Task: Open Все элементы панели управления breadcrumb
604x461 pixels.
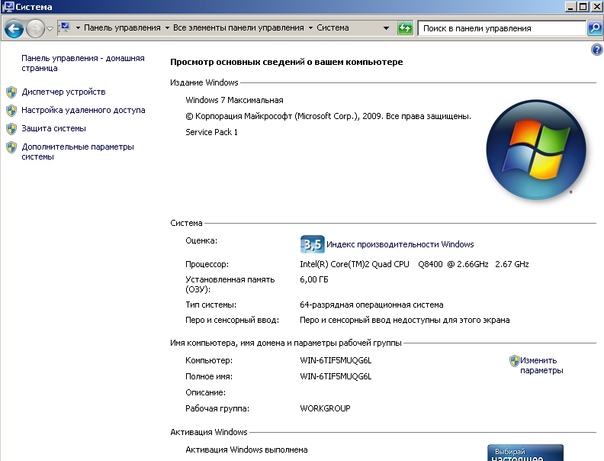Action: pyautogui.click(x=238, y=28)
